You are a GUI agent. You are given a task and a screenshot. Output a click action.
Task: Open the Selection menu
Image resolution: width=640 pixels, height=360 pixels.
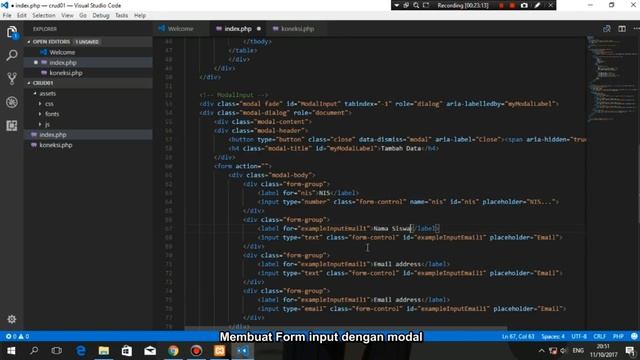44,16
